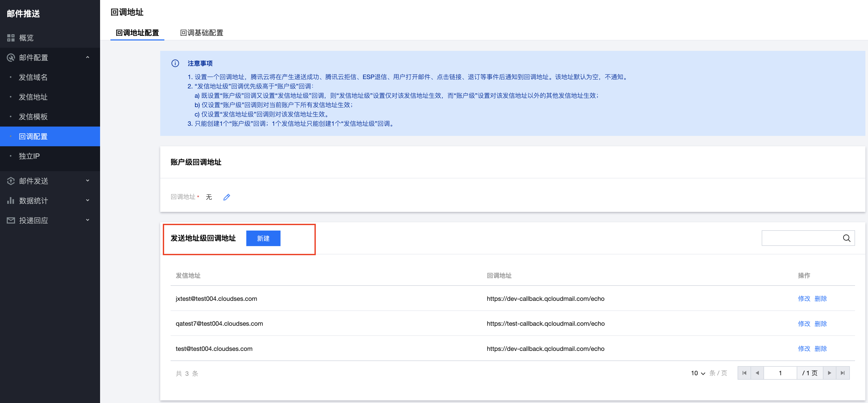The image size is (868, 403).
Task: Click the search magnifier icon
Action: (846, 238)
